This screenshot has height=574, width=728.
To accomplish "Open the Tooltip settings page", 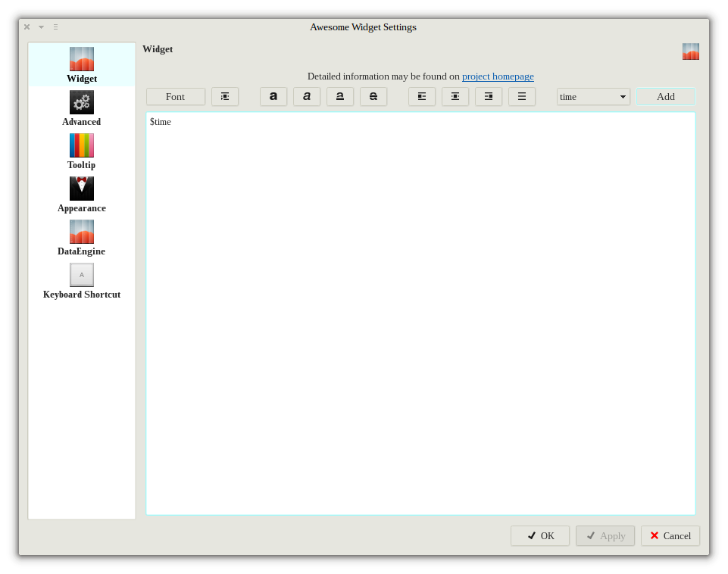I will point(82,151).
